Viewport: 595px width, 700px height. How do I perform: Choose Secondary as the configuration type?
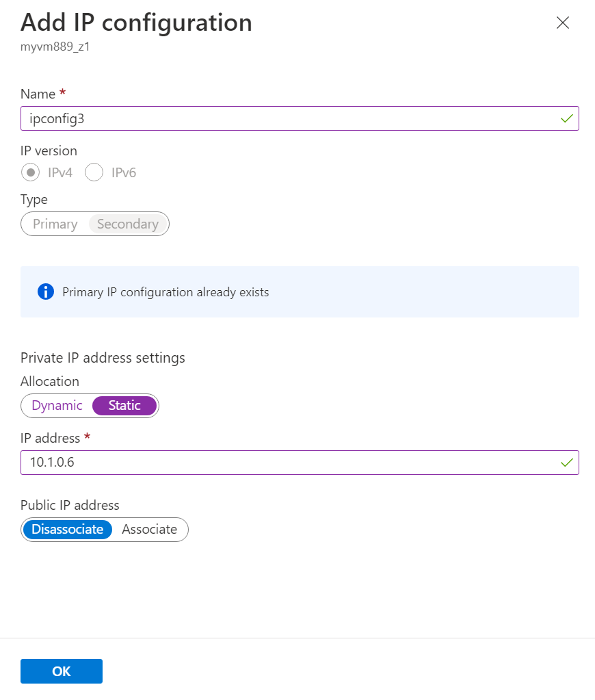pos(128,224)
